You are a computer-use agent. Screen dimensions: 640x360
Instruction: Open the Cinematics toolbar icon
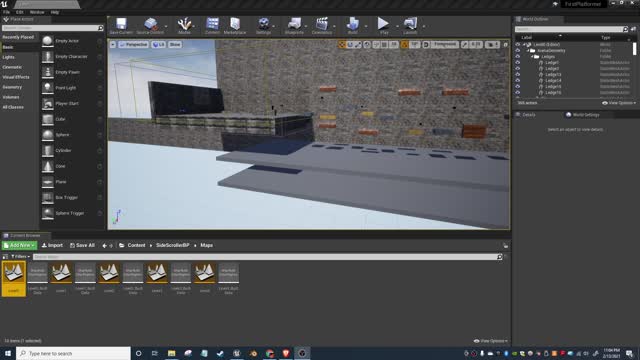click(322, 26)
